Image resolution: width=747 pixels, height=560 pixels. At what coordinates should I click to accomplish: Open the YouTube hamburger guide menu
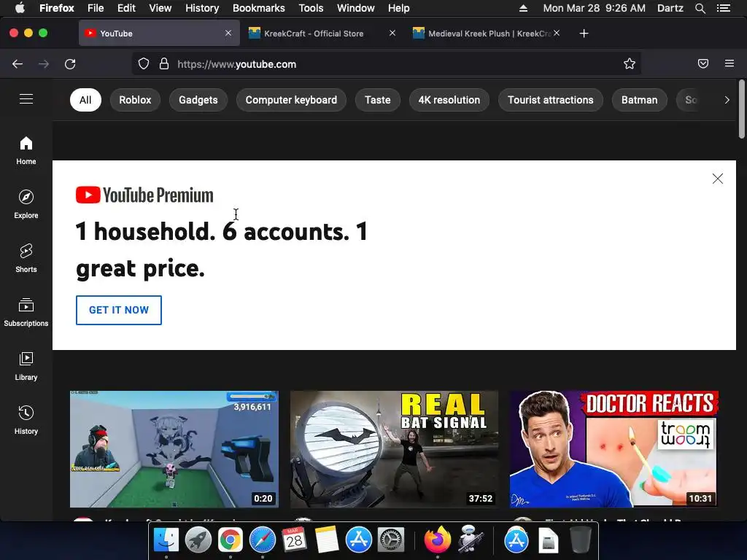(x=26, y=98)
